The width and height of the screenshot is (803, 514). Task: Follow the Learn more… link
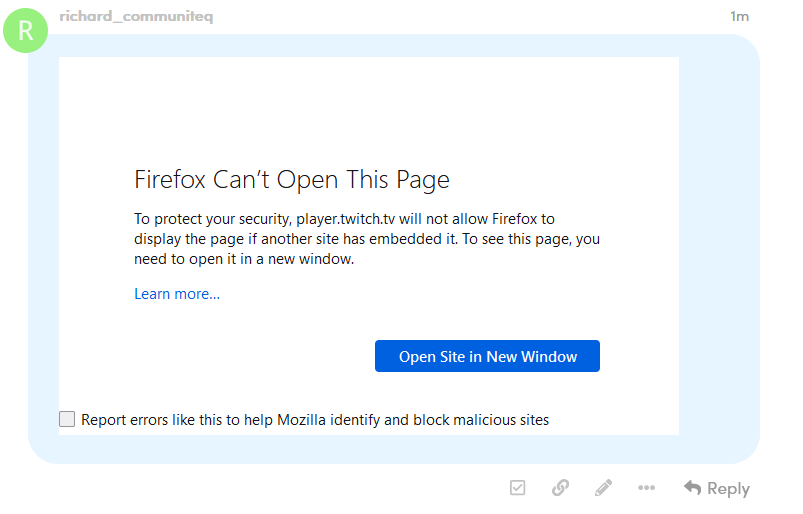coord(177,294)
